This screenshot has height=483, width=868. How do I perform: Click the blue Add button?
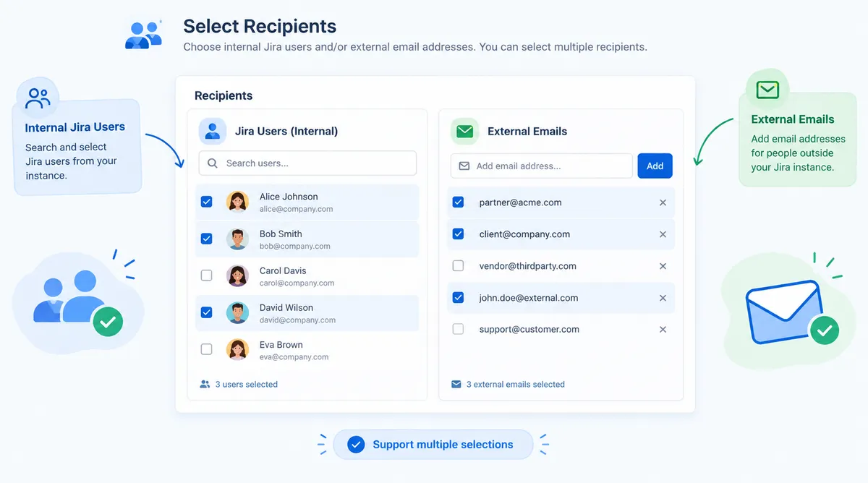point(655,166)
